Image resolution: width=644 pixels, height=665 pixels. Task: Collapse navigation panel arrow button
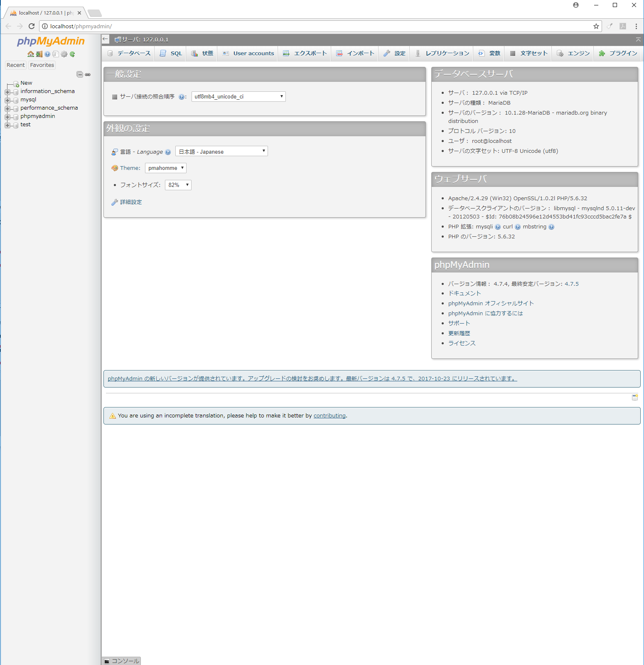[x=106, y=39]
